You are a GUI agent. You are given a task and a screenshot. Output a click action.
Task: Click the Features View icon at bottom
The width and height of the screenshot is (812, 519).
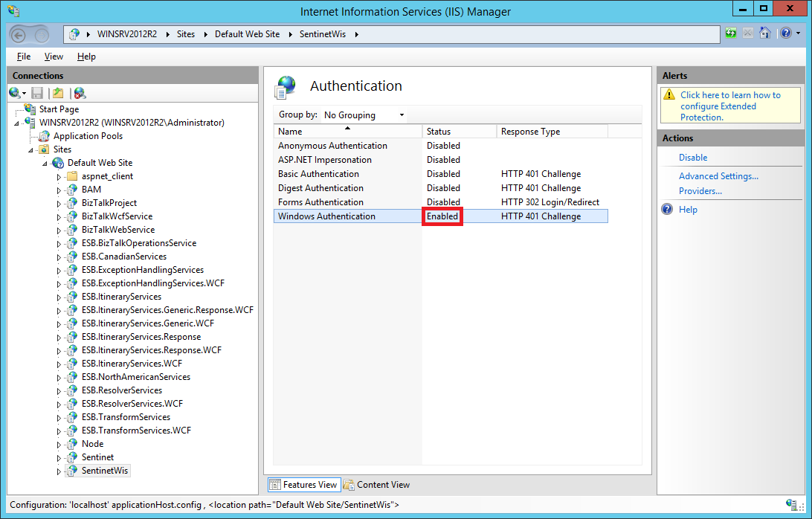pyautogui.click(x=275, y=485)
